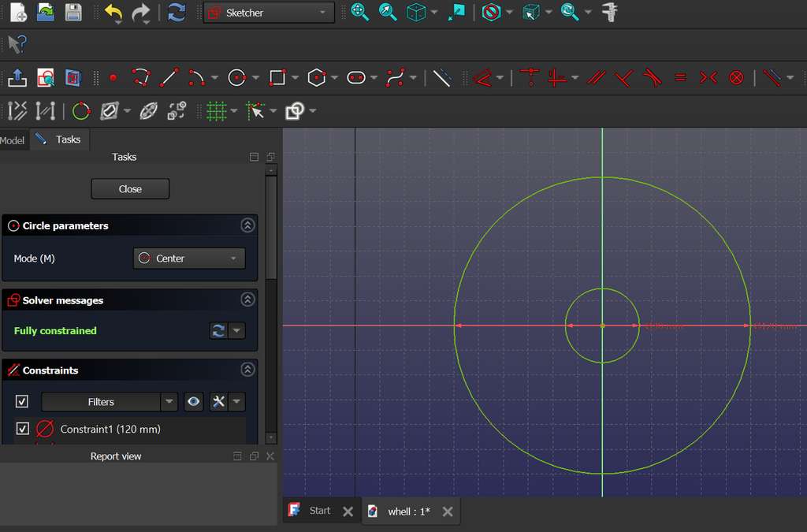Open the constraints Filters button
Viewport: 807px width, 532px height.
(x=101, y=402)
